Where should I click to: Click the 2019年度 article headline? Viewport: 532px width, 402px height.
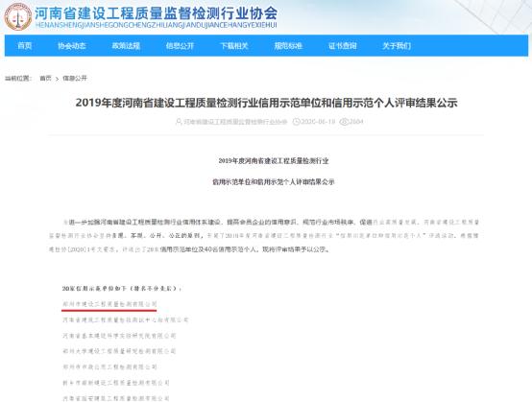[x=266, y=103]
